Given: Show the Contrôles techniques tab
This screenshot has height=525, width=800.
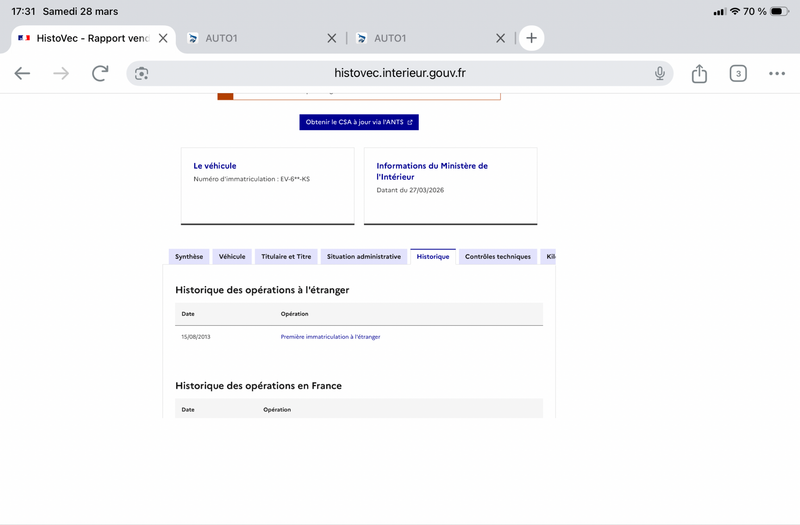Looking at the screenshot, I should [498, 257].
